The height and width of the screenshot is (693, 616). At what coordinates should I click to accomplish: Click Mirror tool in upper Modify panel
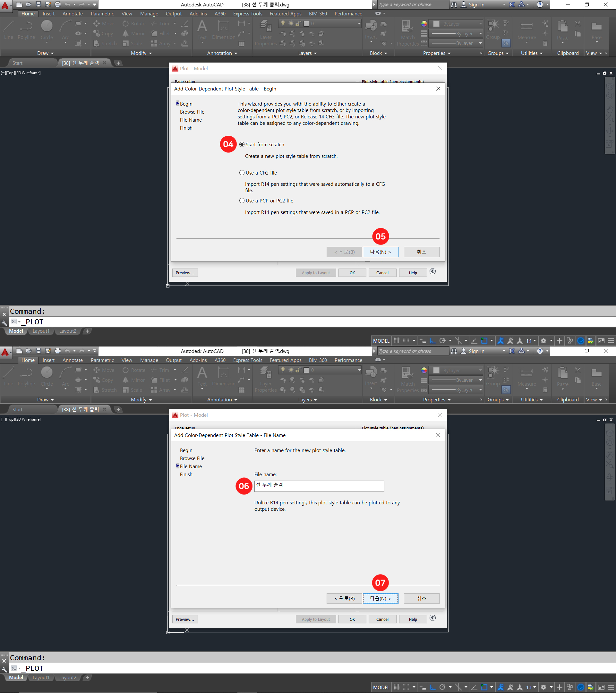(134, 34)
